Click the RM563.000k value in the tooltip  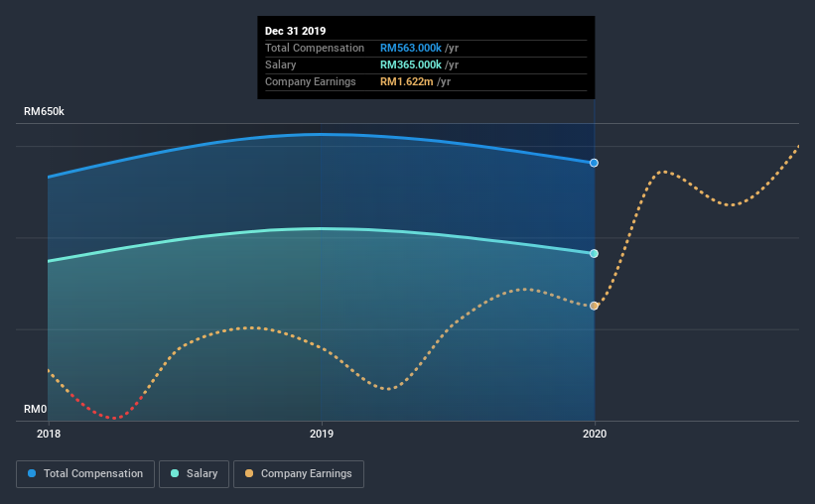[411, 48]
